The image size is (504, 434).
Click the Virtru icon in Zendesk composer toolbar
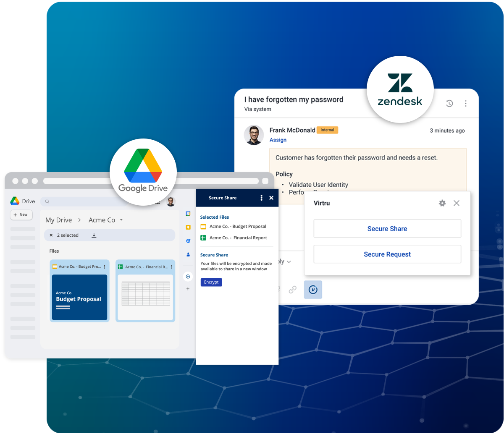pyautogui.click(x=313, y=290)
